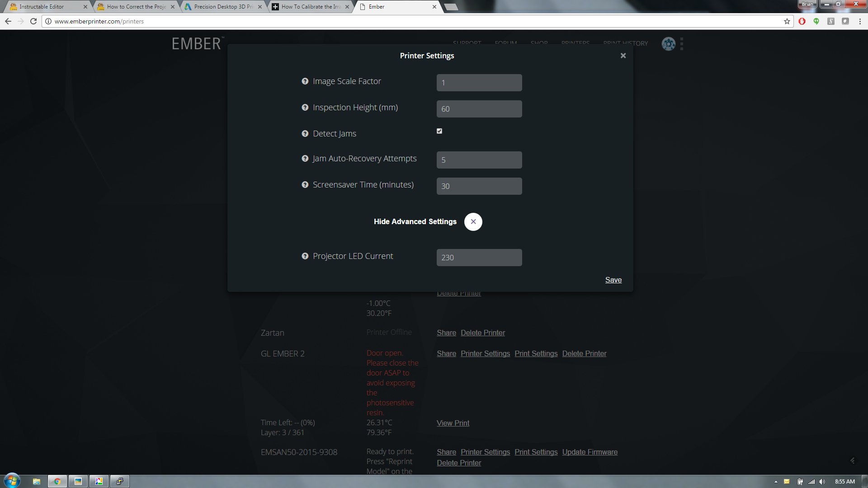Open volume control in system tray
The image size is (868, 488).
pyautogui.click(x=822, y=482)
